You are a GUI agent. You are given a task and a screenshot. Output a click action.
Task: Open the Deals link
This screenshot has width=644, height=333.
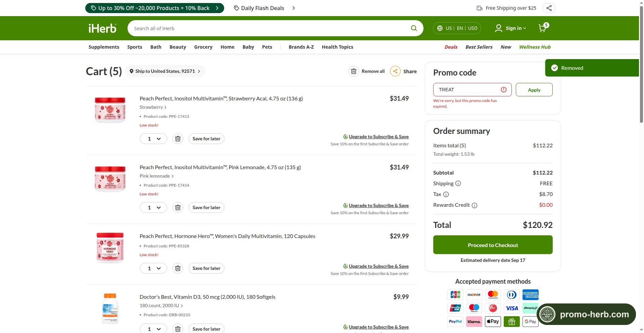pos(451,47)
